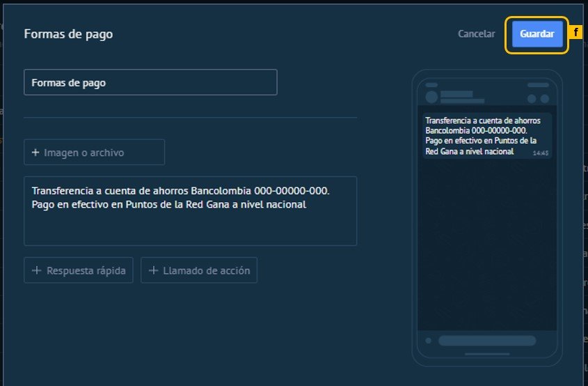Click the preview message bubble
Image resolution: width=588 pixels, height=386 pixels.
click(486, 136)
